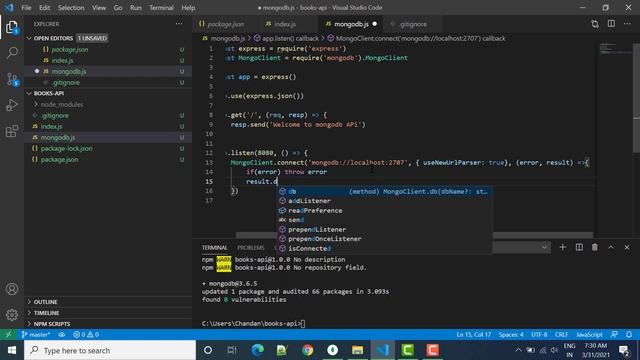Click the publish changes icon in status bar

tap(61, 335)
